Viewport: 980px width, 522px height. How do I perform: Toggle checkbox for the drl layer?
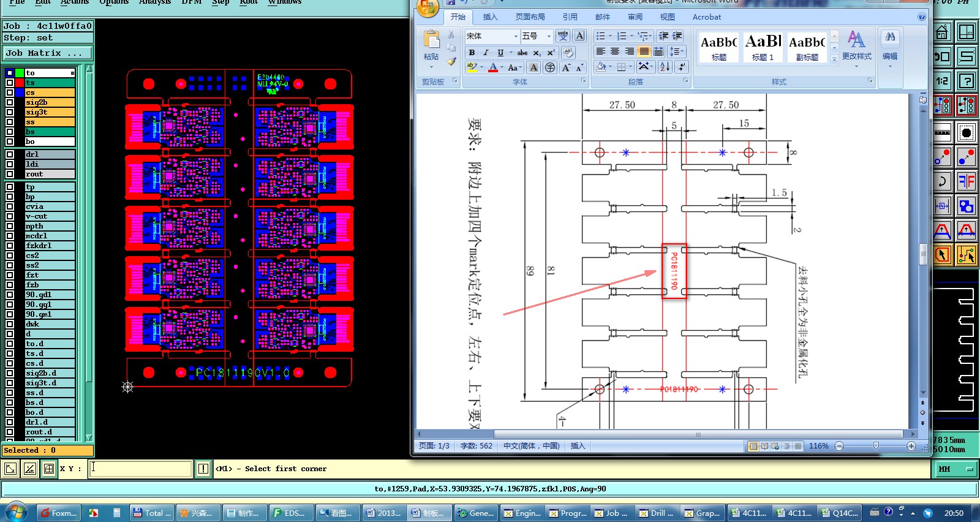coord(10,154)
